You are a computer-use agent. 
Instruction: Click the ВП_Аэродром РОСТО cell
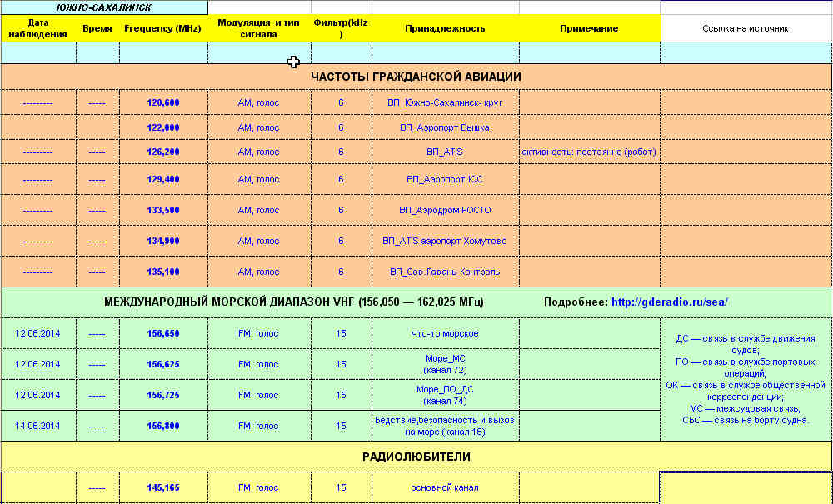click(x=445, y=210)
